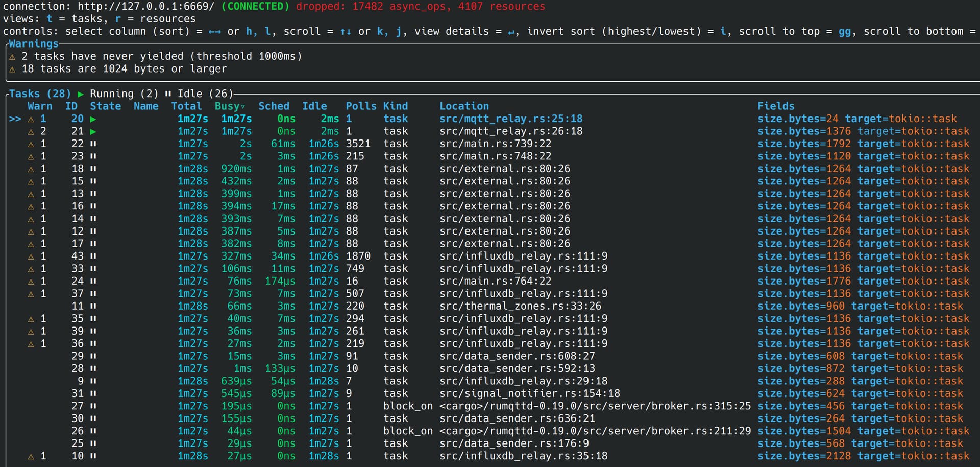Click polls value 3521
Viewport: 980px width, 467px height.
pyautogui.click(x=358, y=144)
